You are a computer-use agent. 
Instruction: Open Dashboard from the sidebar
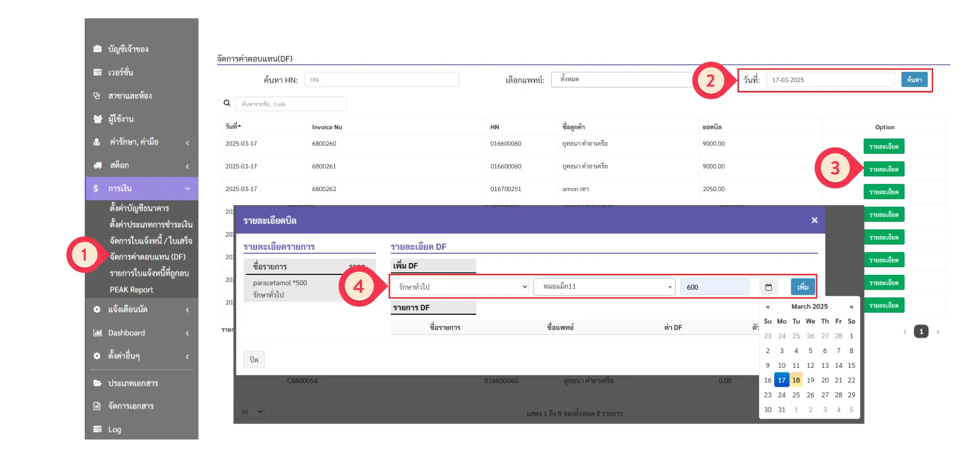point(127,333)
